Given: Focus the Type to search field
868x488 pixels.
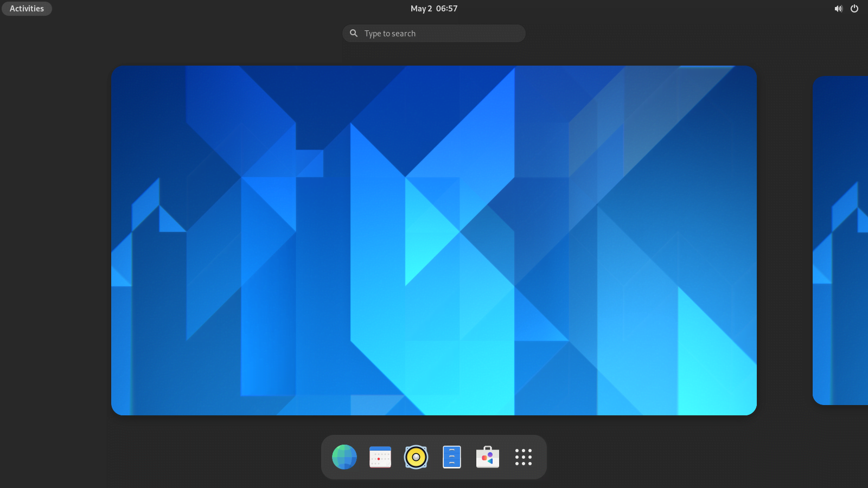Looking at the screenshot, I should pyautogui.click(x=434, y=34).
